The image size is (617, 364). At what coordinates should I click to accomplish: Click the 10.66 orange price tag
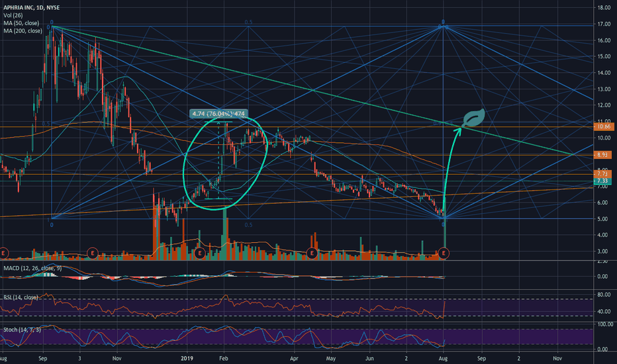[604, 126]
